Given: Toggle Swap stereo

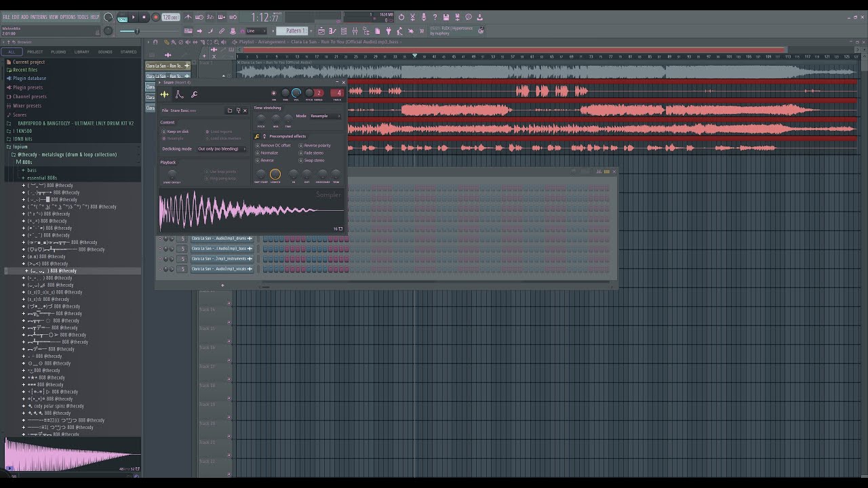Looking at the screenshot, I should (x=312, y=161).
